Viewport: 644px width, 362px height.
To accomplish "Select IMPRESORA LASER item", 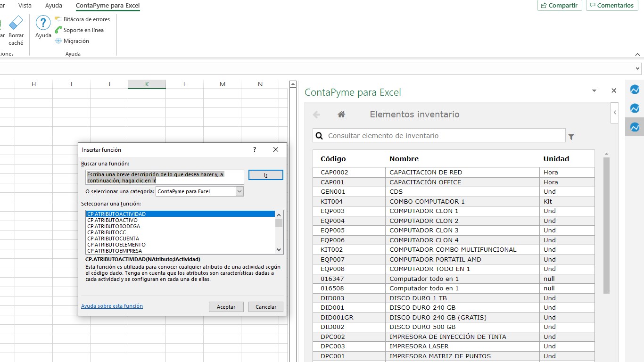I will click(454, 346).
